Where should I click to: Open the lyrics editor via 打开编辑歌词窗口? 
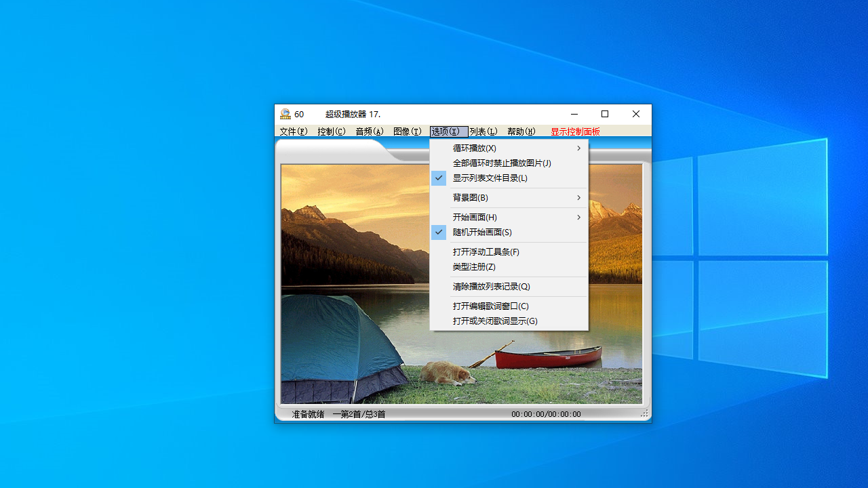490,306
